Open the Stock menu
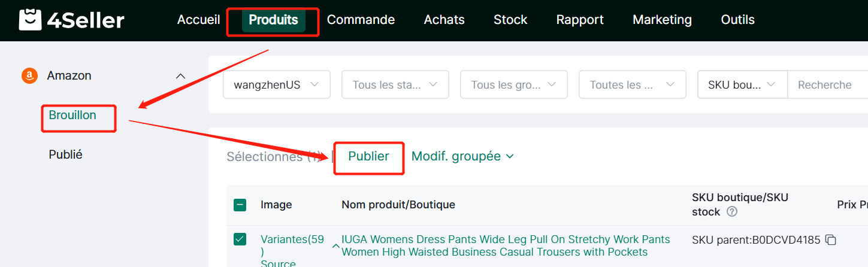 click(x=510, y=20)
